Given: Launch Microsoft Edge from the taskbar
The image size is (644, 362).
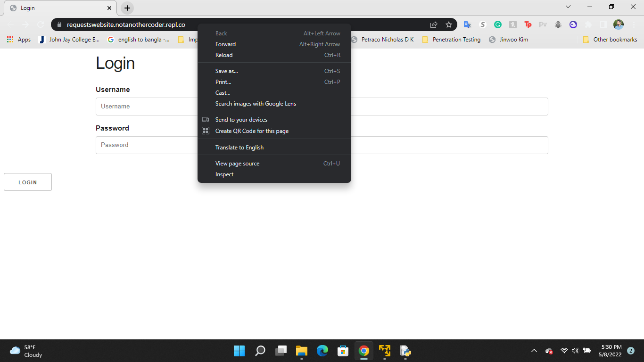Looking at the screenshot, I should point(322,351).
